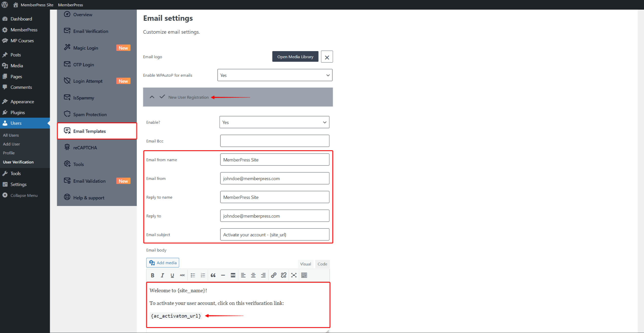Screen dimensions: 644x333
Task: Open the Enable WPAutoP for emails dropdown
Action: click(x=275, y=75)
